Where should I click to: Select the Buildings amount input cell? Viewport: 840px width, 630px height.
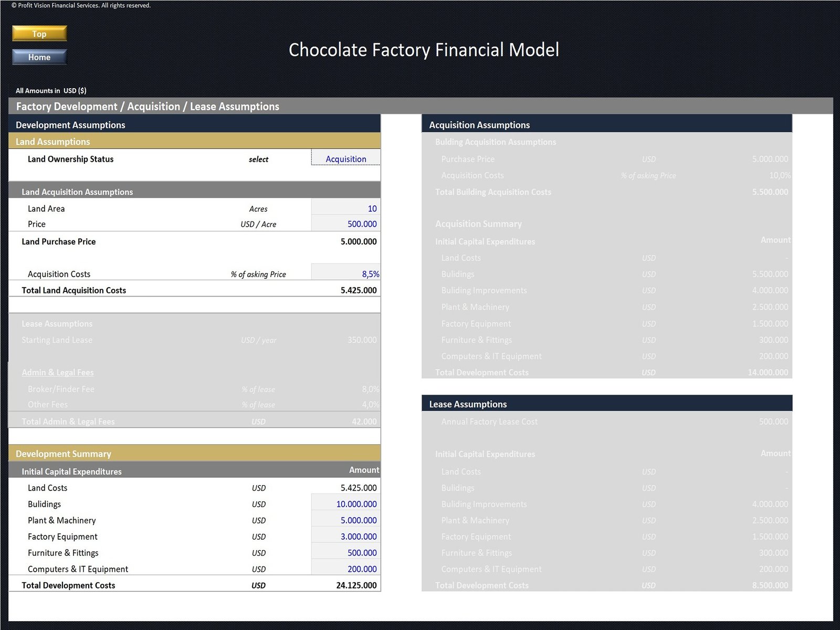[x=345, y=504]
